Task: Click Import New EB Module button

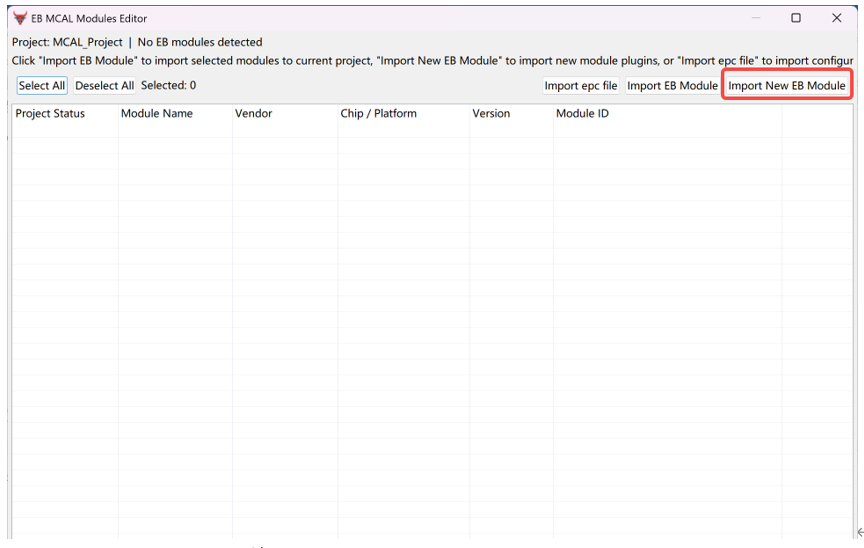Action: click(x=787, y=85)
